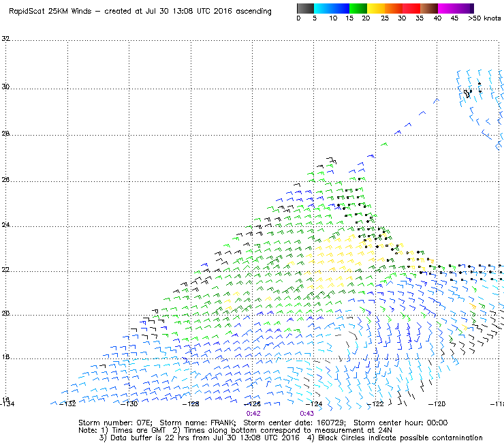This screenshot has height=443, width=504.
Task: Click latitude axis label "32"
Action: 5,39
